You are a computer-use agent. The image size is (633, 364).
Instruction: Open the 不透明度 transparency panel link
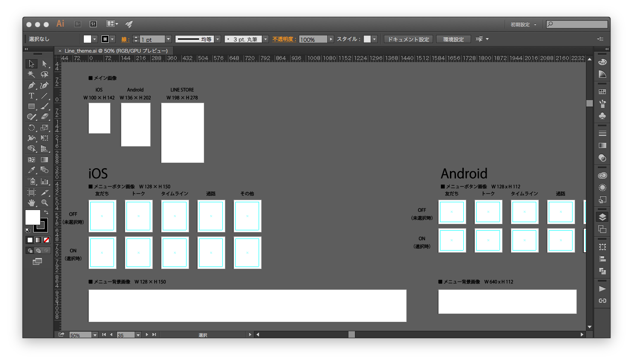283,39
